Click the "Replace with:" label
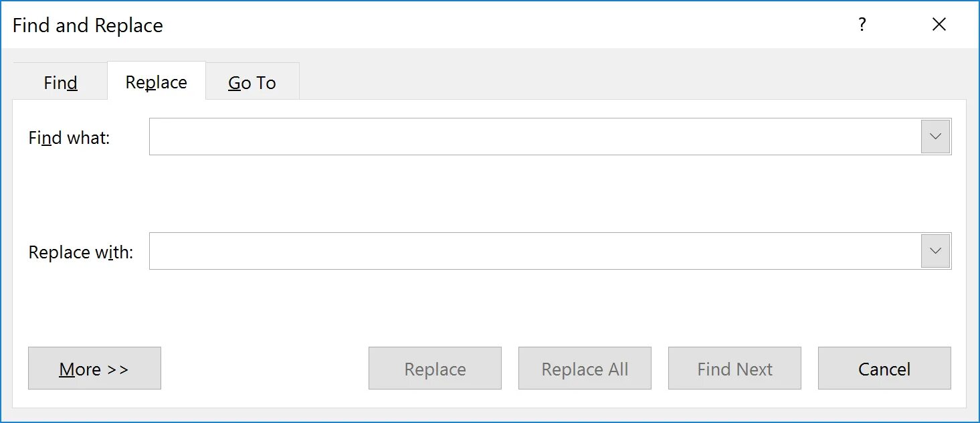This screenshot has width=980, height=423. coord(81,252)
